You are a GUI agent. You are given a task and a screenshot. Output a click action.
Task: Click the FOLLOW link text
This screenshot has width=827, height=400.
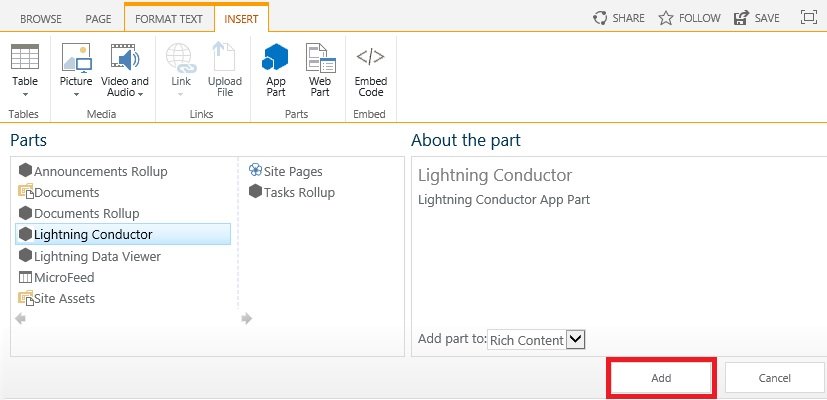coord(699,18)
